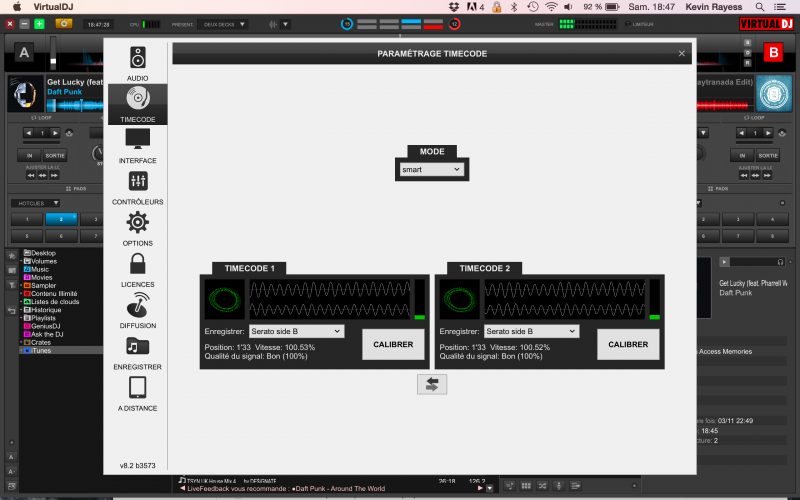The image size is (800, 500).
Task: Open the Hotcues pads dropdown on deck A
Action: coord(35,203)
